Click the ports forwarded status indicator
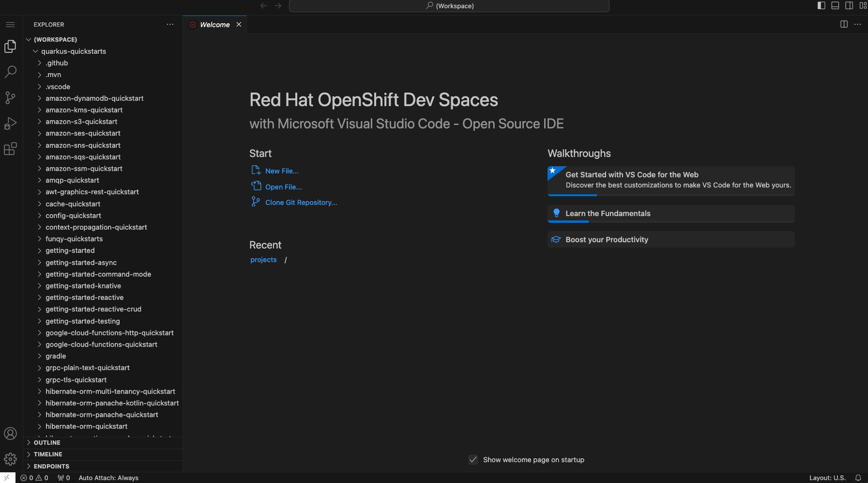 pos(63,478)
